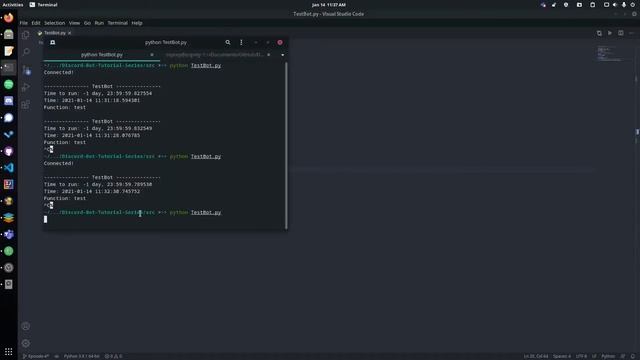Open Discord from the dock

tap(9, 101)
